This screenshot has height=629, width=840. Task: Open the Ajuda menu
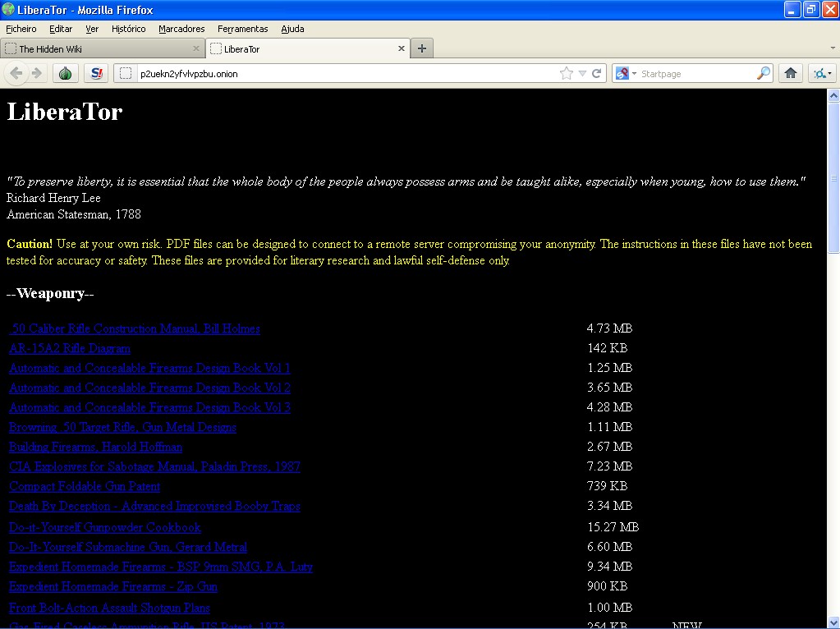[x=292, y=29]
